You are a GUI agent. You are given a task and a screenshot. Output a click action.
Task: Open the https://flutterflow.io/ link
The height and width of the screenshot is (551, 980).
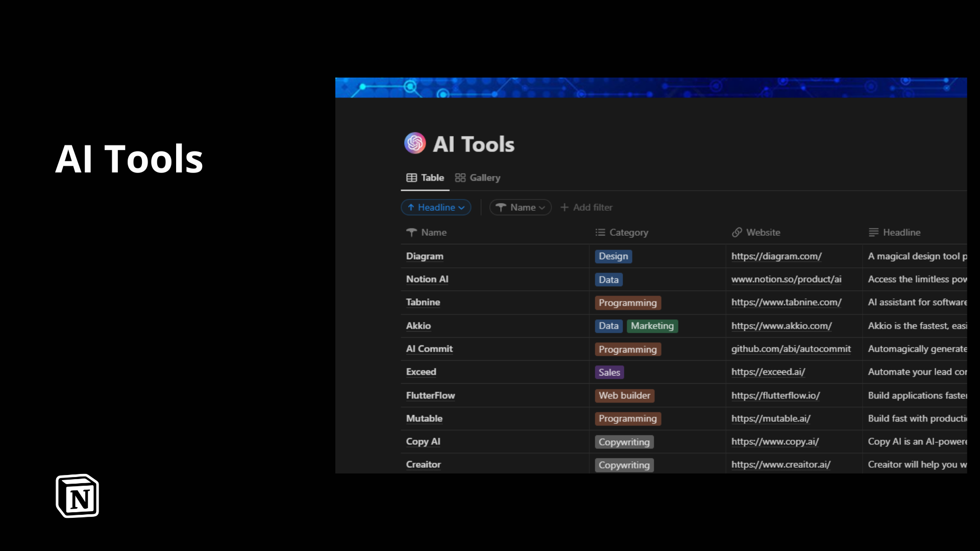(776, 395)
